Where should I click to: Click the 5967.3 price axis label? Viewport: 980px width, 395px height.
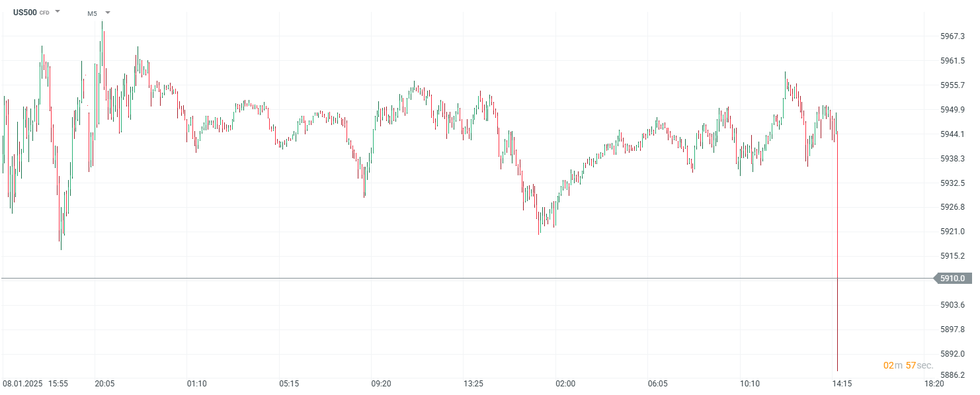click(952, 36)
